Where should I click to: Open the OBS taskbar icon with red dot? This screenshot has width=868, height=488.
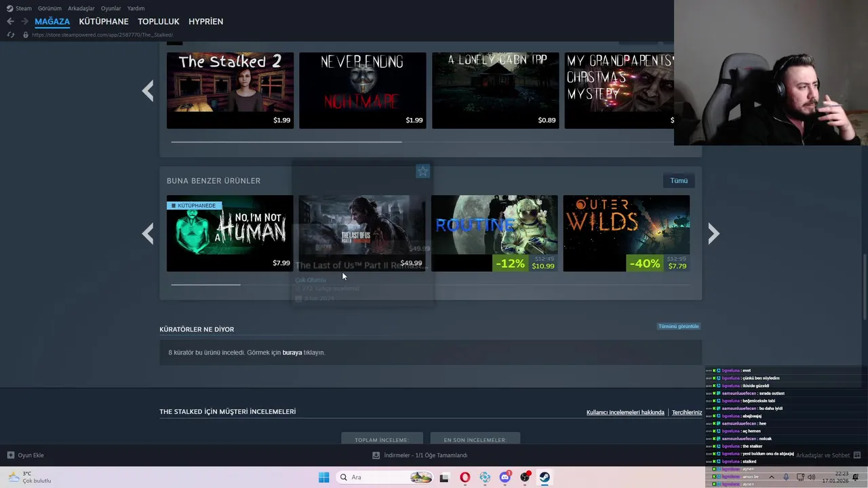525,477
